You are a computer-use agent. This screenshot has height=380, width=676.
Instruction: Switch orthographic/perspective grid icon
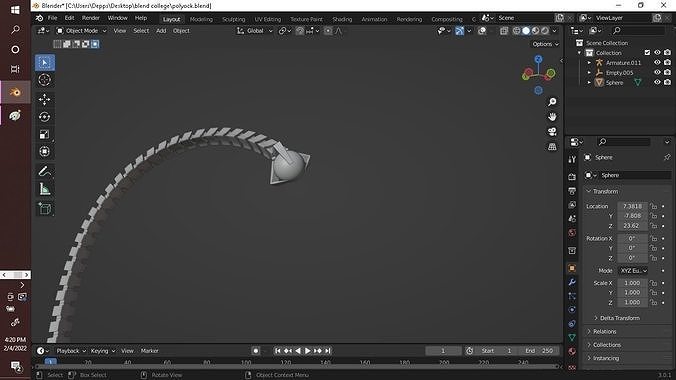pyautogui.click(x=552, y=147)
